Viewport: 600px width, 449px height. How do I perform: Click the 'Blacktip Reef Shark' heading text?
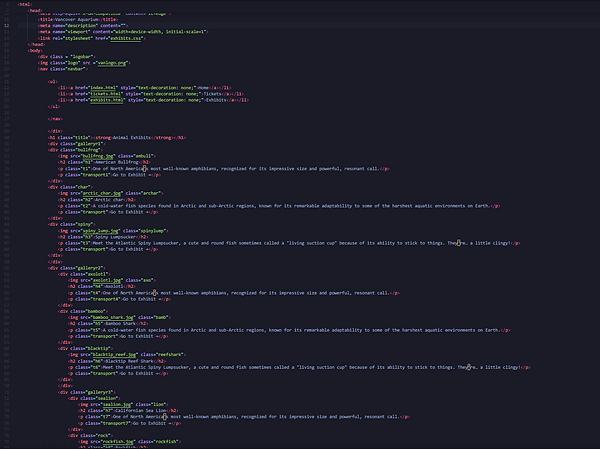point(128,361)
